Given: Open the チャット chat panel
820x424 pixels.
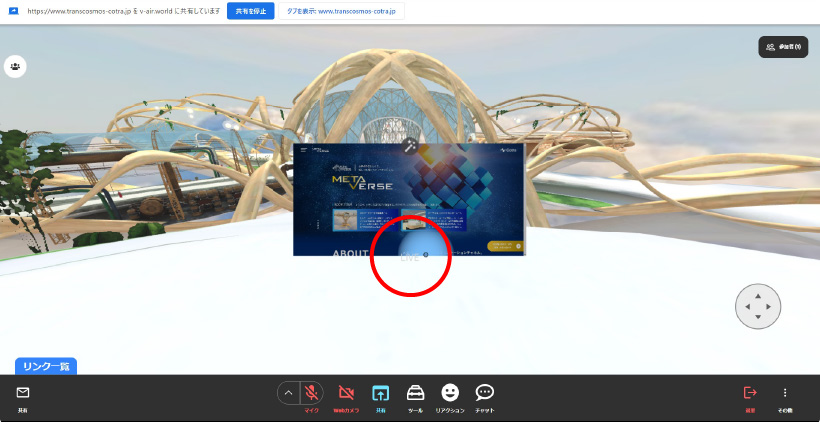Looking at the screenshot, I should pos(485,393).
